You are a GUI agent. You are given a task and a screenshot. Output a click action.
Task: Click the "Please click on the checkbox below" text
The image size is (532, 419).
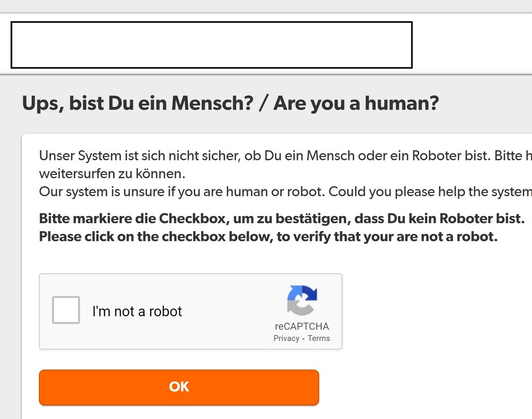coord(156,237)
